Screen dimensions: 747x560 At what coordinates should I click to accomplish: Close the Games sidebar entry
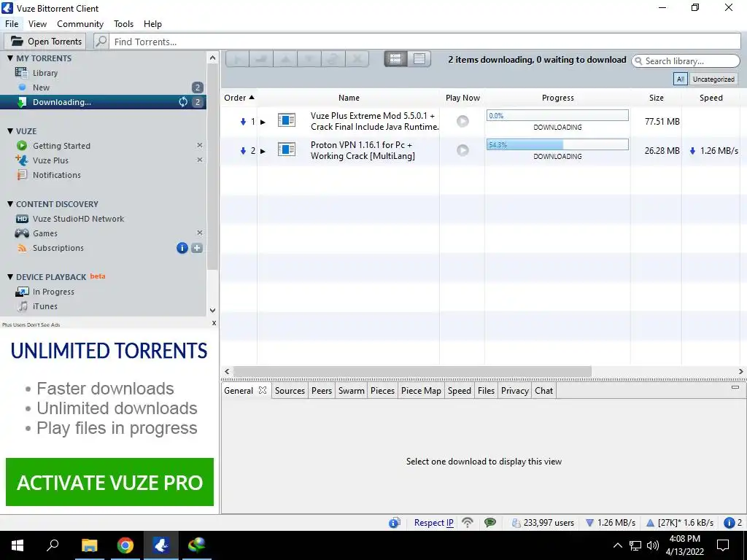(200, 233)
